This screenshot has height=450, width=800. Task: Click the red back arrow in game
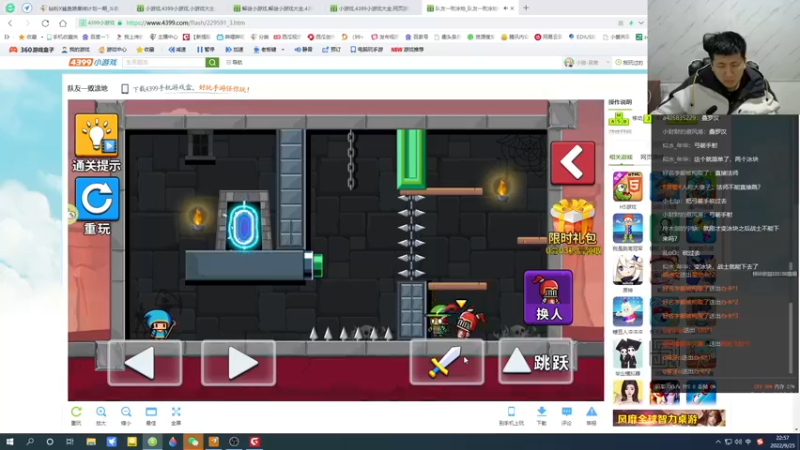[572, 163]
